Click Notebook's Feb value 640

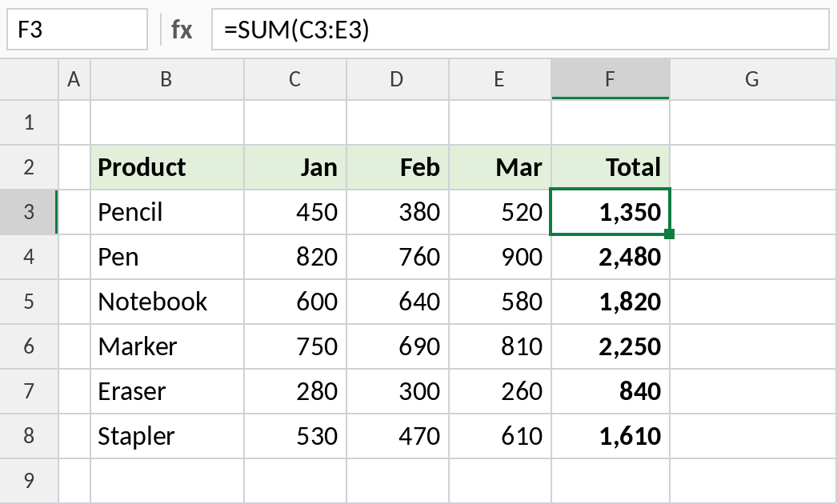pos(398,302)
